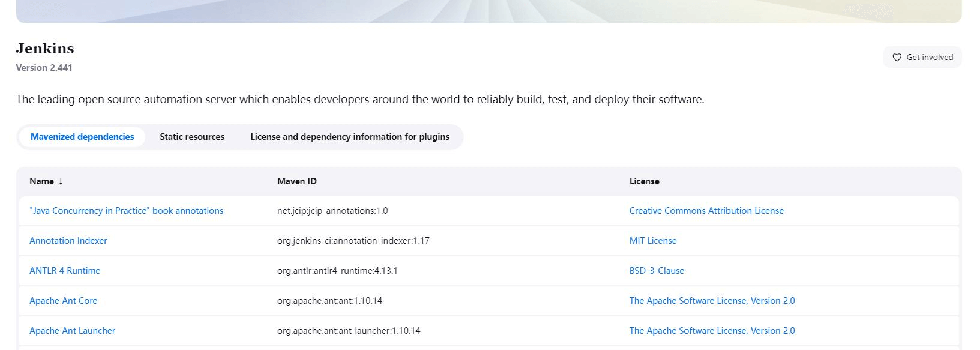
Task: Click the Jenkins description paragraph
Action: click(360, 100)
